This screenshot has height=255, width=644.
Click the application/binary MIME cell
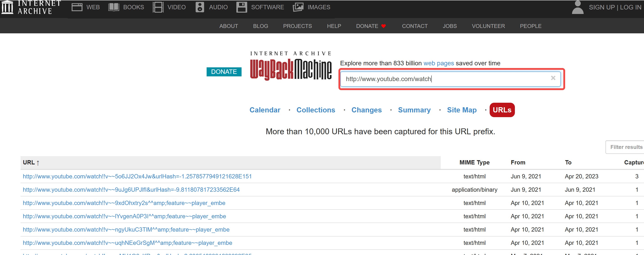click(x=474, y=189)
